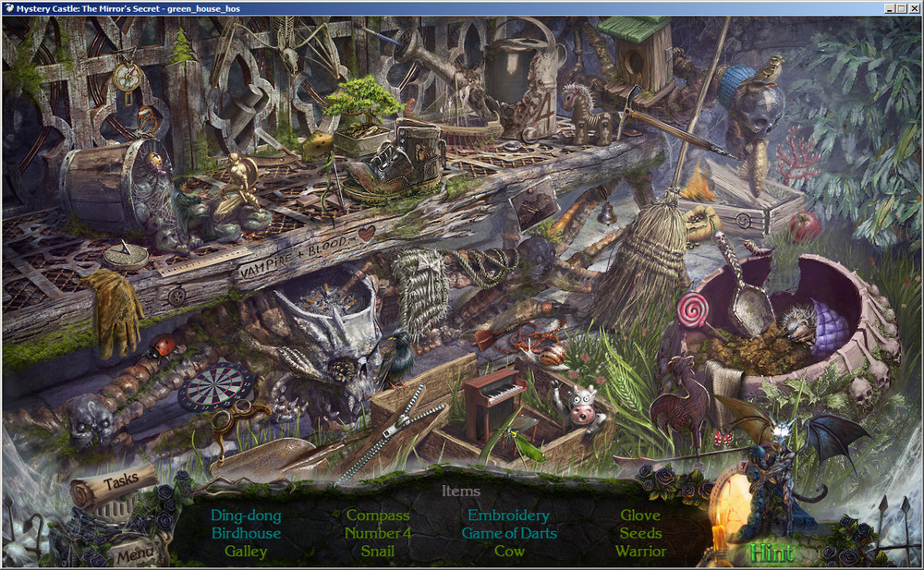Open the Tasks scroll

[118, 482]
